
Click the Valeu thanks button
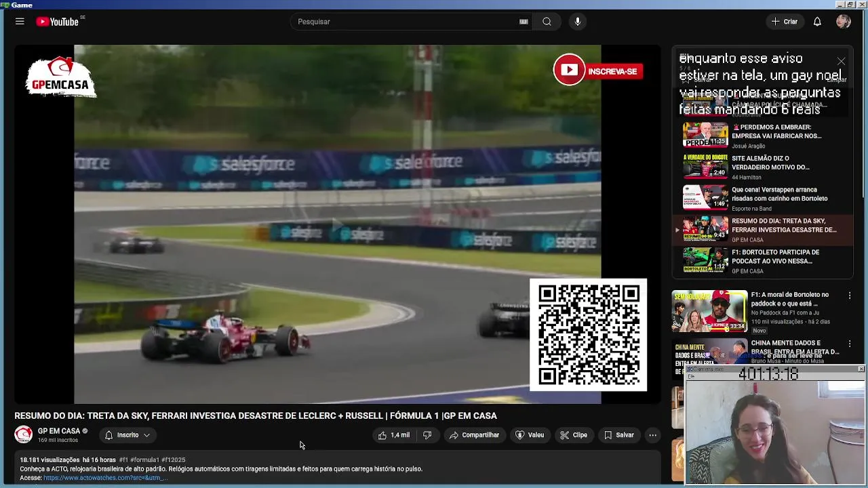(530, 435)
